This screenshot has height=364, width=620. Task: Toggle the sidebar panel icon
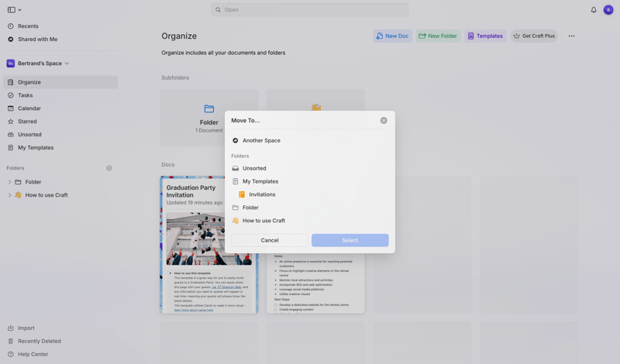(12, 10)
